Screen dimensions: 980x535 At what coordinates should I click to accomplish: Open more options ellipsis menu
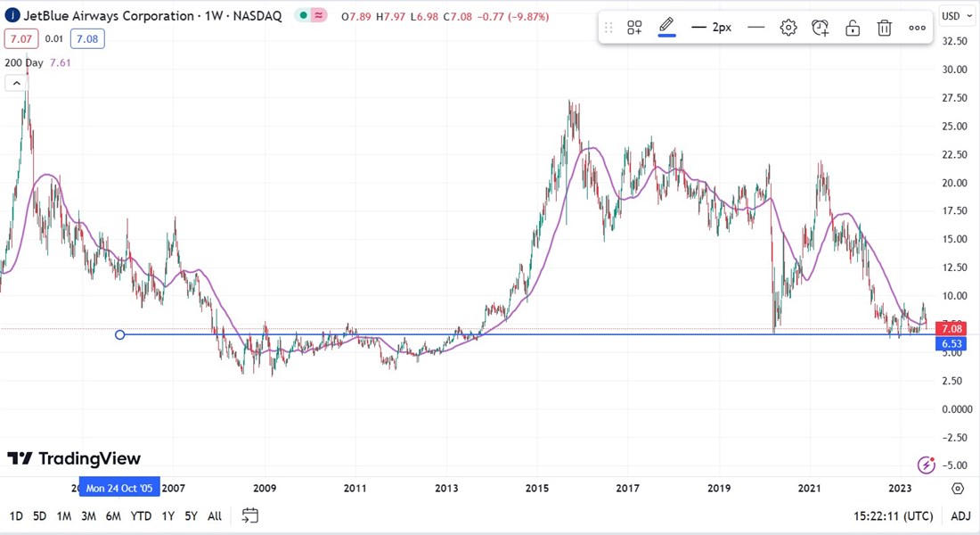pos(917,28)
